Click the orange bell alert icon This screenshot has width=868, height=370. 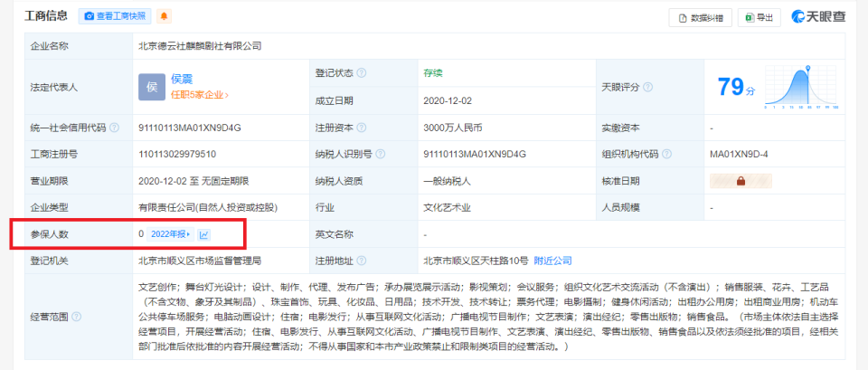pos(164,16)
